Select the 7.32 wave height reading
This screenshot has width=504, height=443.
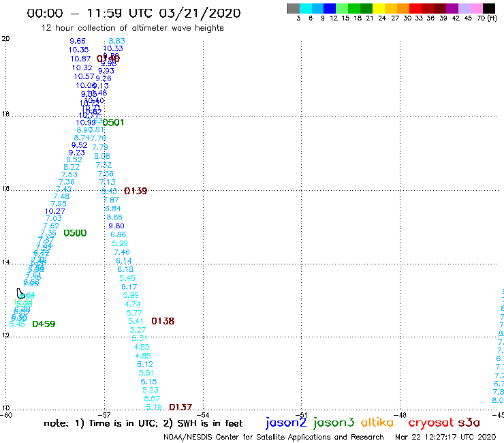(104, 165)
